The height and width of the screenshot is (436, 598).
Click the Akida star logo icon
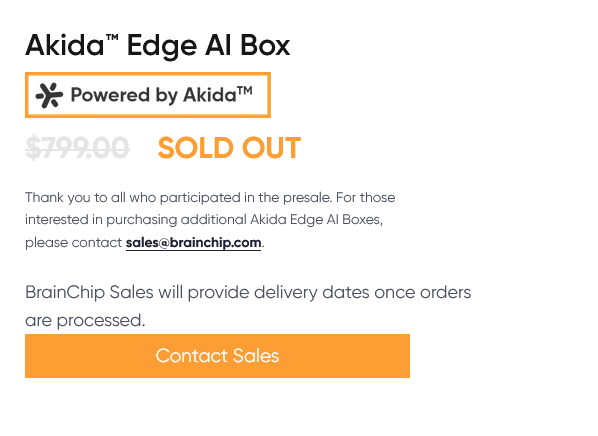click(x=49, y=95)
